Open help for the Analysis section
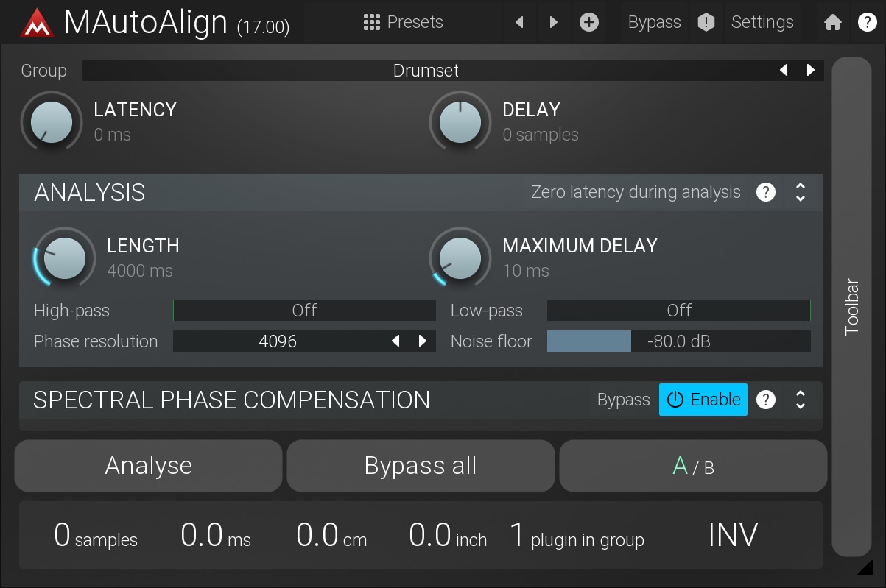Viewport: 886px width, 588px height. [766, 193]
